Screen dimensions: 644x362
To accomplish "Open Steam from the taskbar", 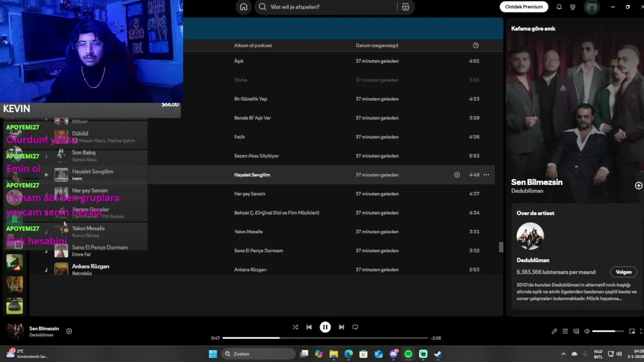I will (438, 354).
